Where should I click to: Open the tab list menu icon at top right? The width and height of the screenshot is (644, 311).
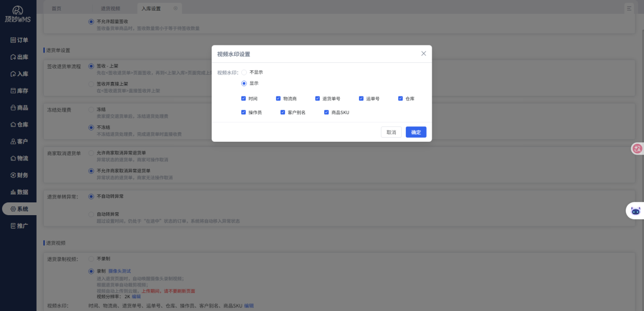[629, 8]
